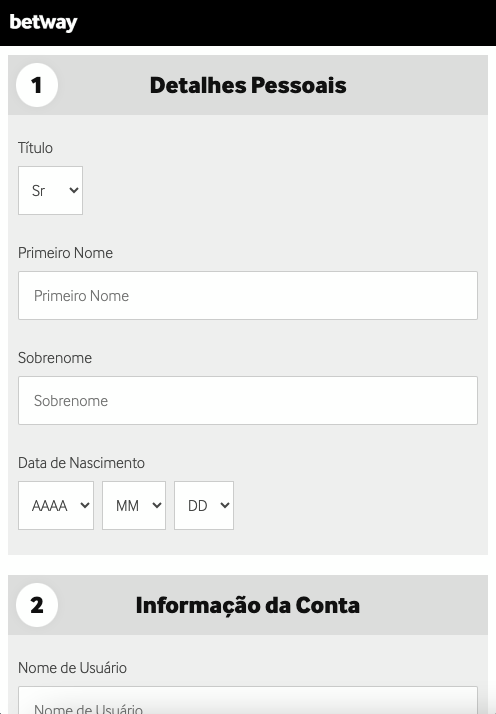This screenshot has width=496, height=714.
Task: Click the Primeiro Nome label above field
Action: pyautogui.click(x=66, y=253)
